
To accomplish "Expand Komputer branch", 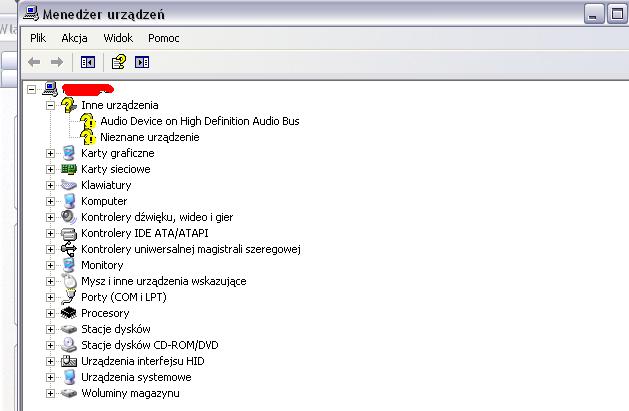I will (x=50, y=201).
